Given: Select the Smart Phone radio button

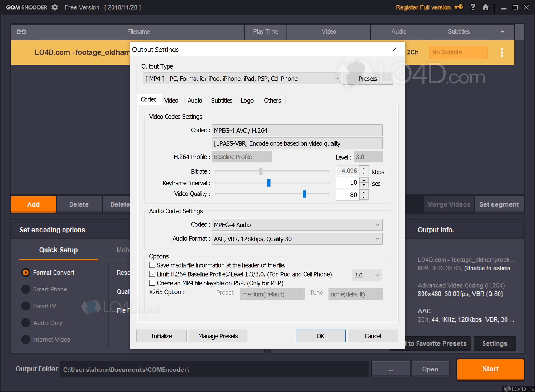Looking at the screenshot, I should point(25,289).
